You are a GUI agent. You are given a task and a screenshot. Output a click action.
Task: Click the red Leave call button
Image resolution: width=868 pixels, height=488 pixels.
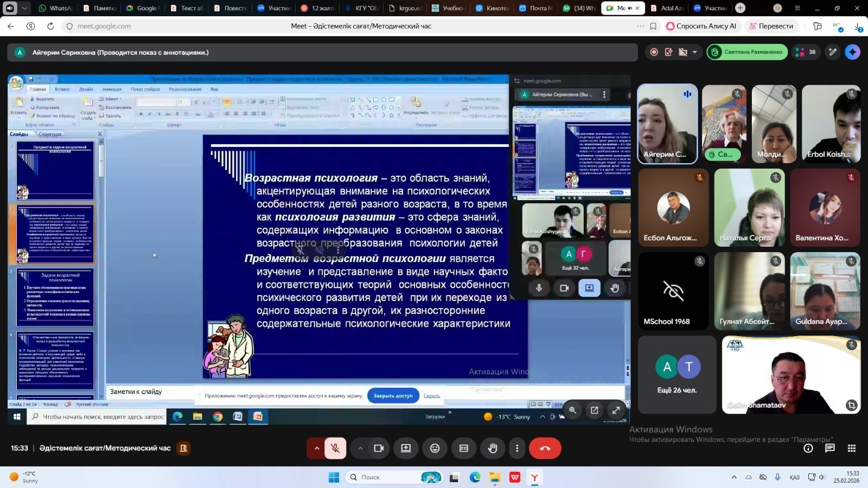coord(545,448)
